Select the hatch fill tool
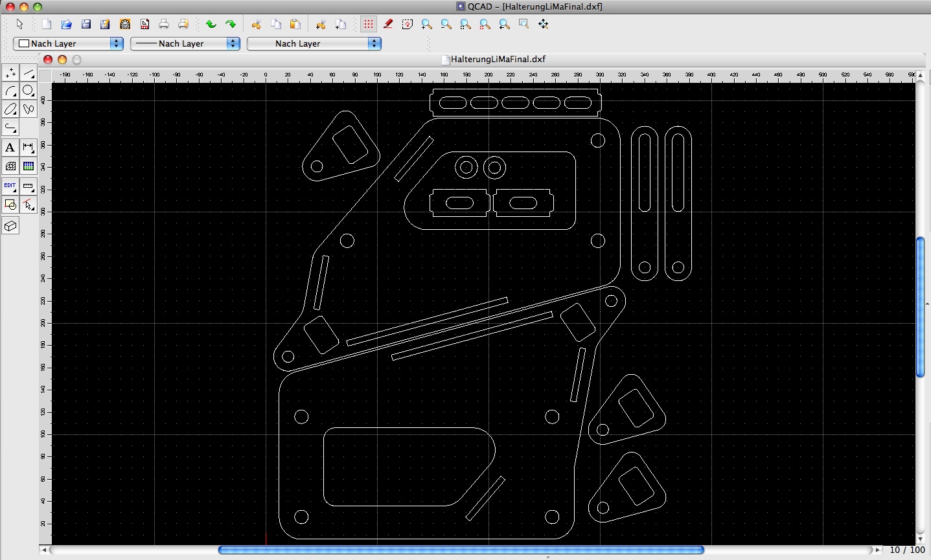This screenshot has height=560, width=931. coord(10,166)
